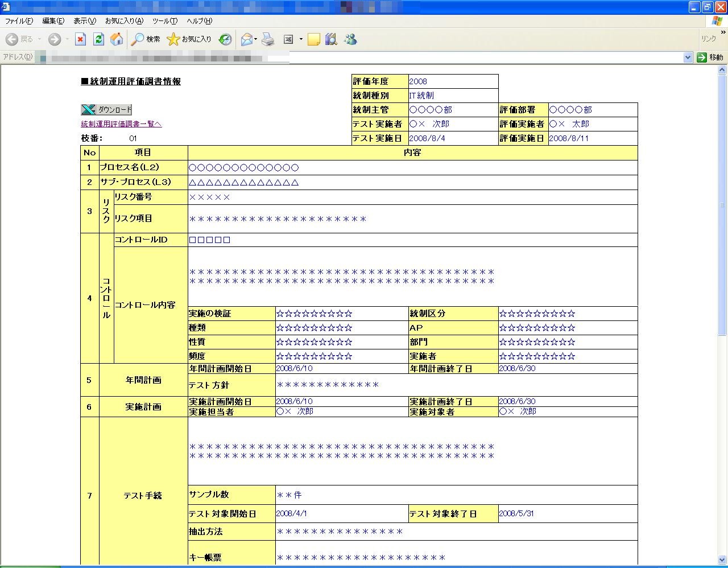
Task: Click the テスト対象開始日 value 2008/4/1
Action: [291, 513]
